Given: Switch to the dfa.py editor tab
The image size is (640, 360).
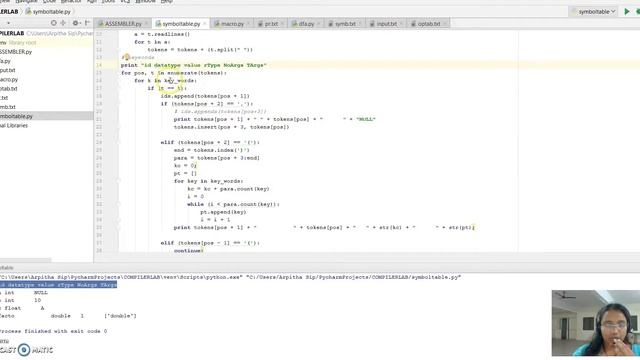Looking at the screenshot, I should [x=306, y=24].
